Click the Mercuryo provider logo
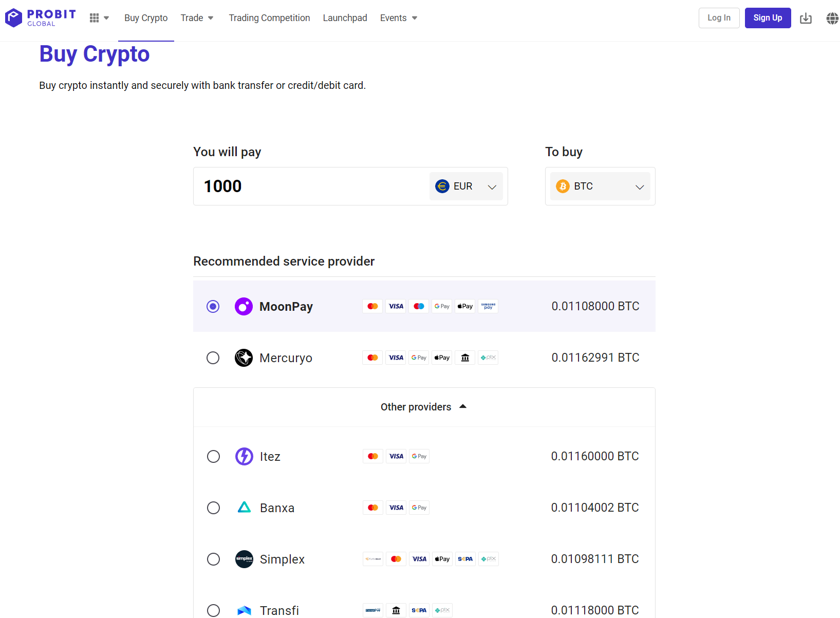 pos(244,358)
